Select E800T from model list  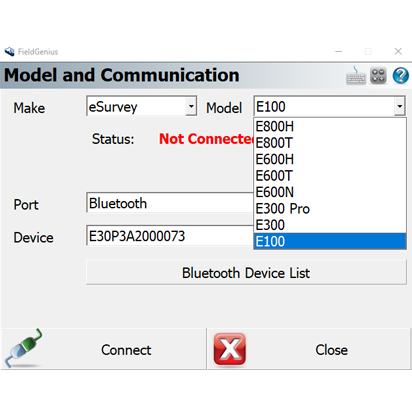coord(330,143)
